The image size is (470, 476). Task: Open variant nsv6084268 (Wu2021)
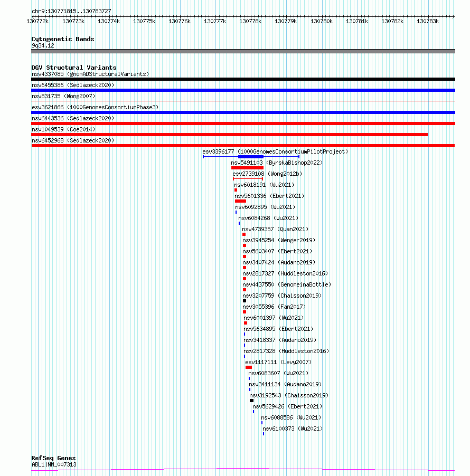(x=268, y=218)
